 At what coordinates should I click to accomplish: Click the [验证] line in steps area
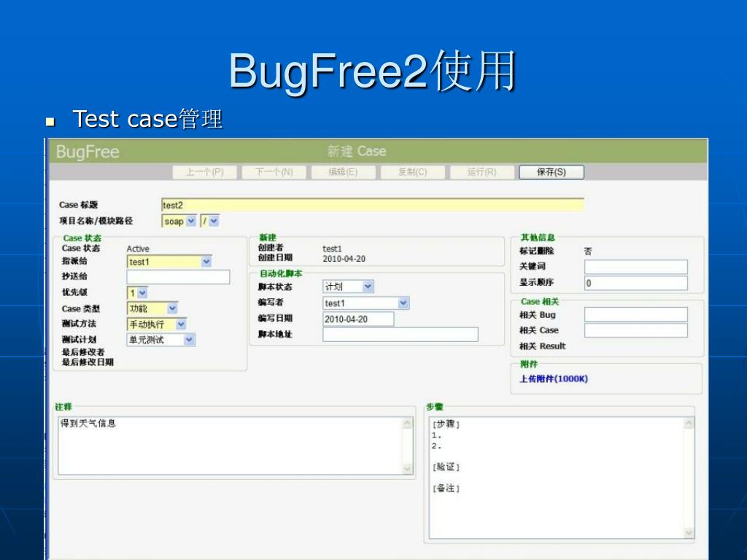446,467
